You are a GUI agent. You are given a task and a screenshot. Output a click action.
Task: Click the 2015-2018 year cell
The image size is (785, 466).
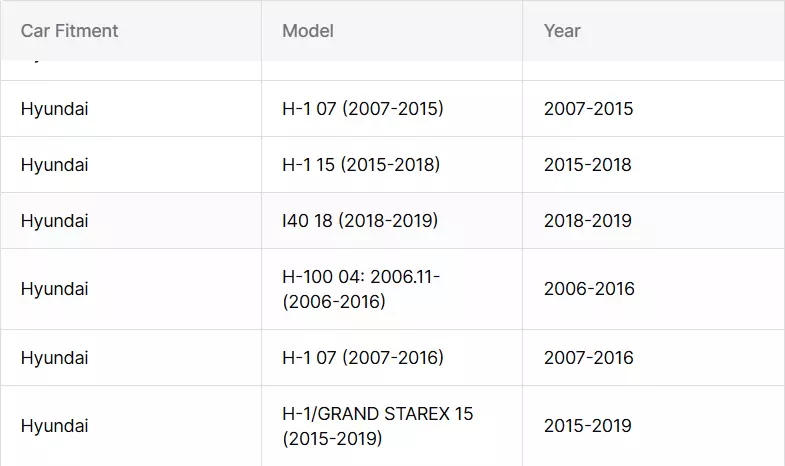pos(654,165)
